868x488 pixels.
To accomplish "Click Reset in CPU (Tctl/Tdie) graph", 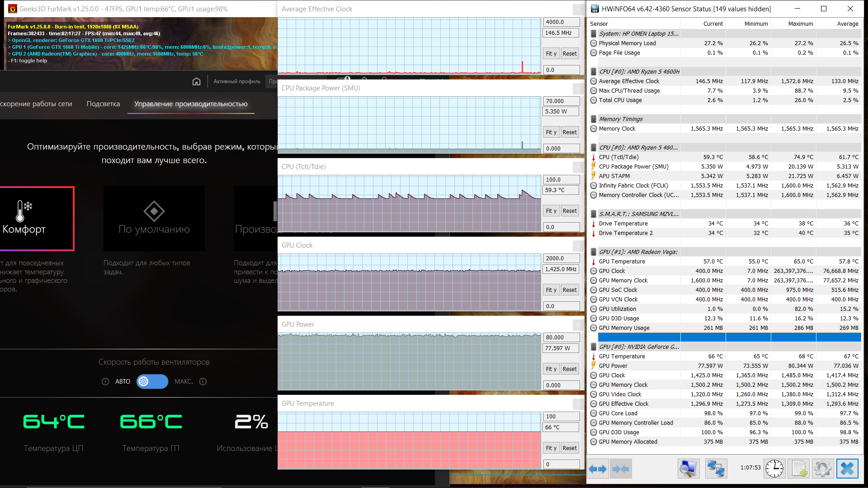I will (x=570, y=211).
